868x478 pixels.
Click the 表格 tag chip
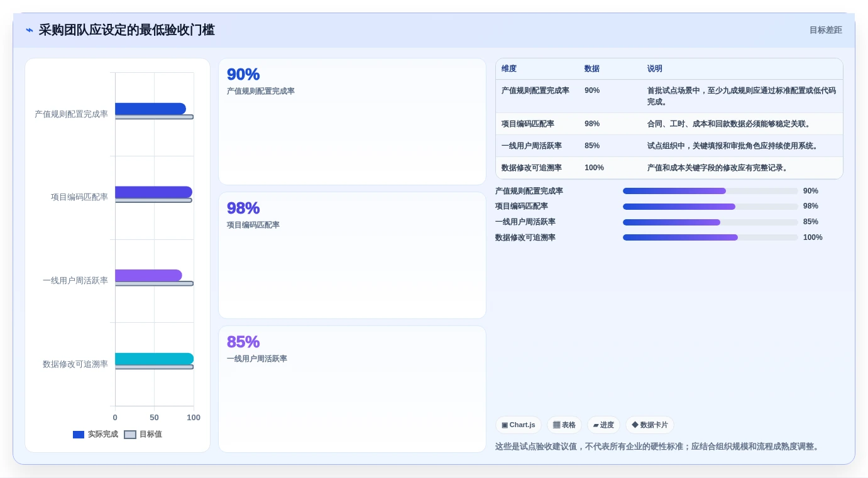coord(564,425)
